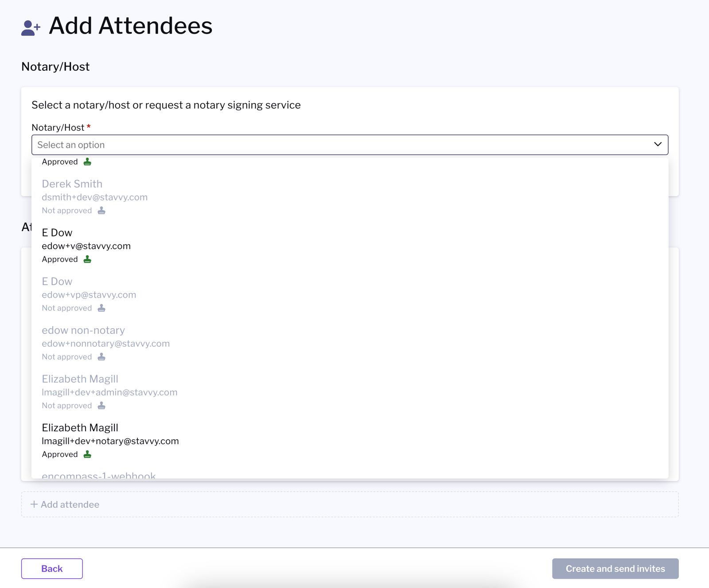
Task: Choose E Dow edow+v@stavvy.com option
Action: coord(350,246)
